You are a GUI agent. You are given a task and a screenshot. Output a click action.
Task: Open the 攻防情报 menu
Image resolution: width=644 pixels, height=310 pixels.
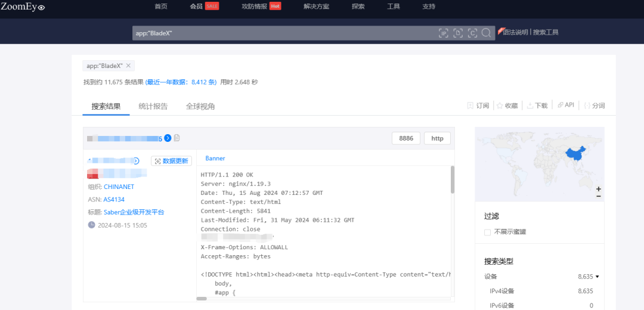[x=255, y=7]
